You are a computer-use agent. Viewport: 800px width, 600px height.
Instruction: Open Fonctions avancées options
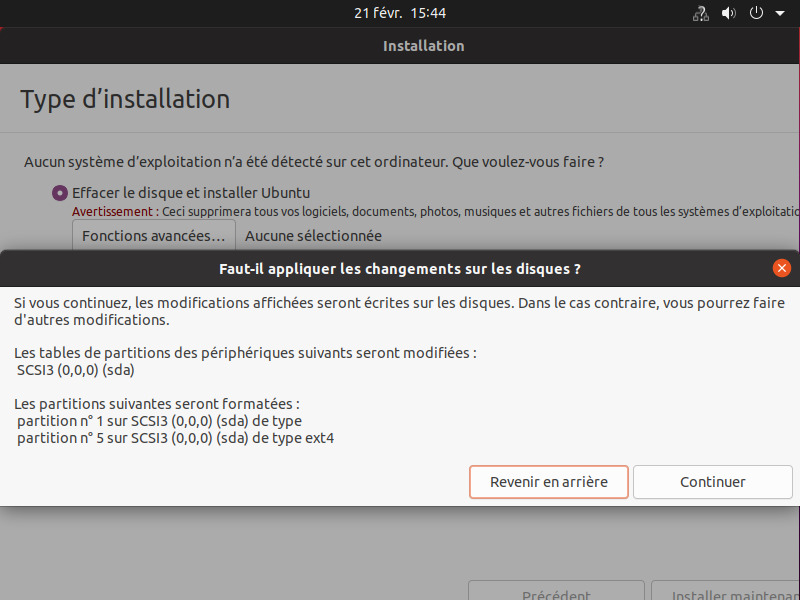[x=153, y=236]
